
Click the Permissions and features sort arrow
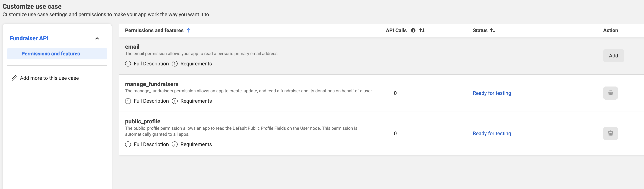click(189, 31)
